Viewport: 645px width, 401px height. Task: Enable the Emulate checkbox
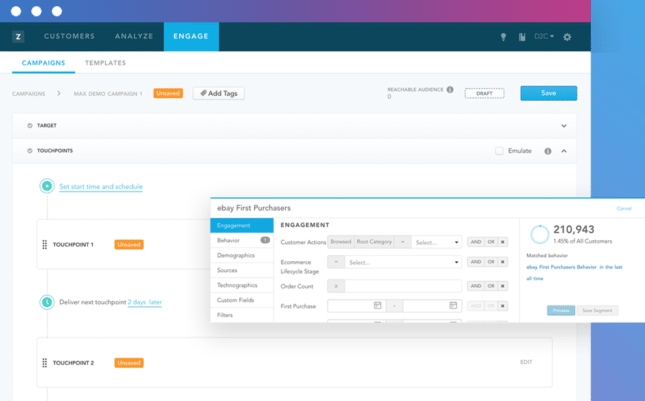point(499,151)
